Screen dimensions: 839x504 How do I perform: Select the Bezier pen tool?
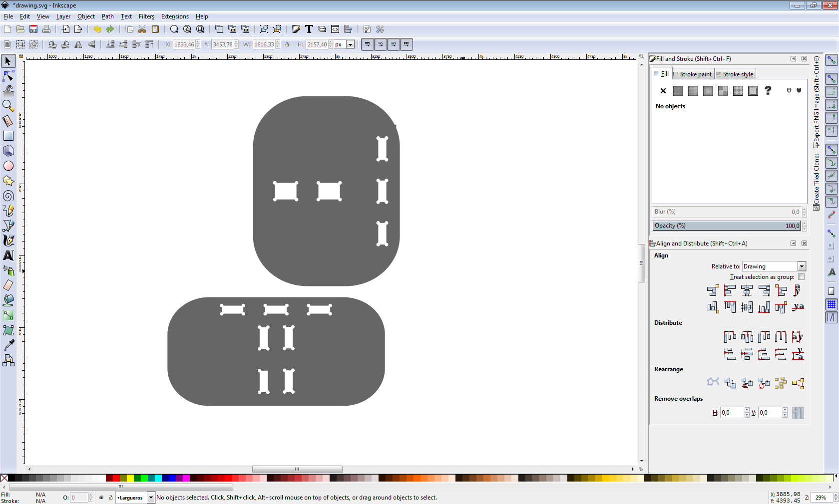(x=8, y=226)
